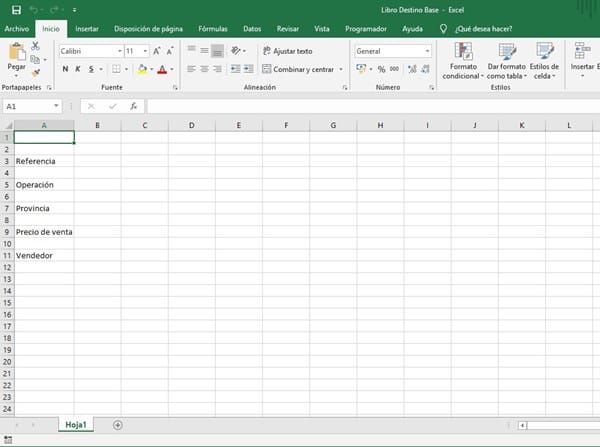Click the yellow fill color swatch

(143, 69)
